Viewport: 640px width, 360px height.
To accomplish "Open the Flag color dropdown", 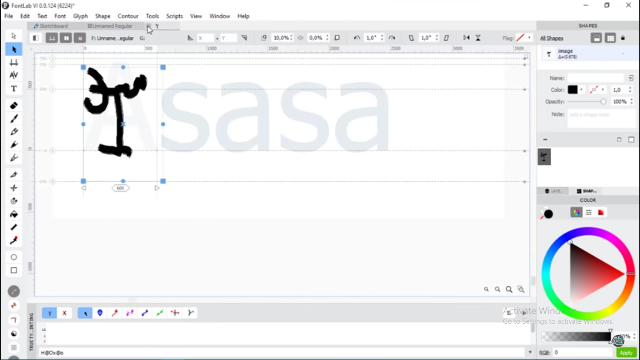I will pos(529,38).
